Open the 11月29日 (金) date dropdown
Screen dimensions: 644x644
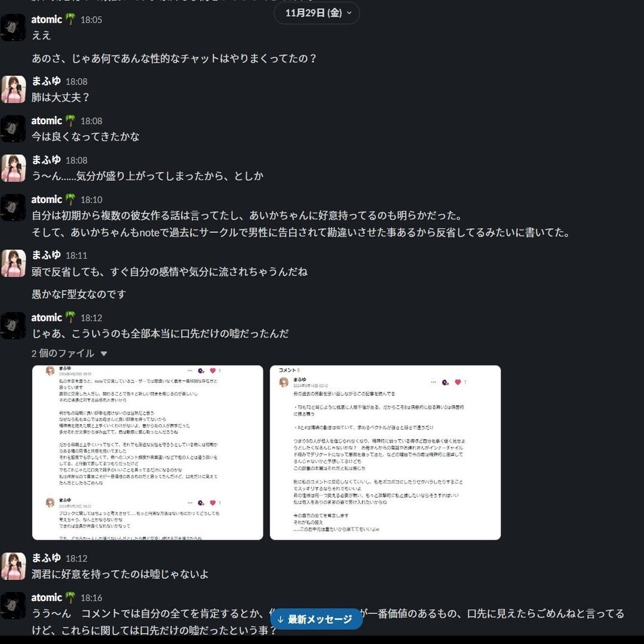point(317,13)
